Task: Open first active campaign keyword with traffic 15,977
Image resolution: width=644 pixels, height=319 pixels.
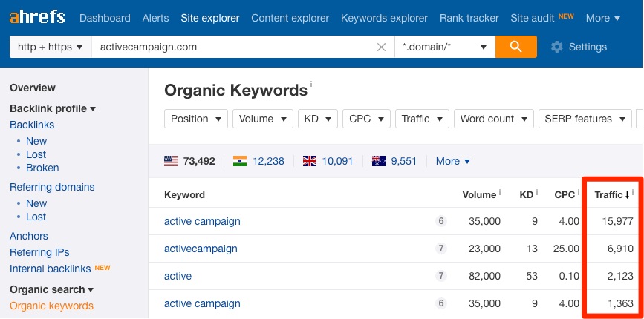Action: tap(202, 221)
